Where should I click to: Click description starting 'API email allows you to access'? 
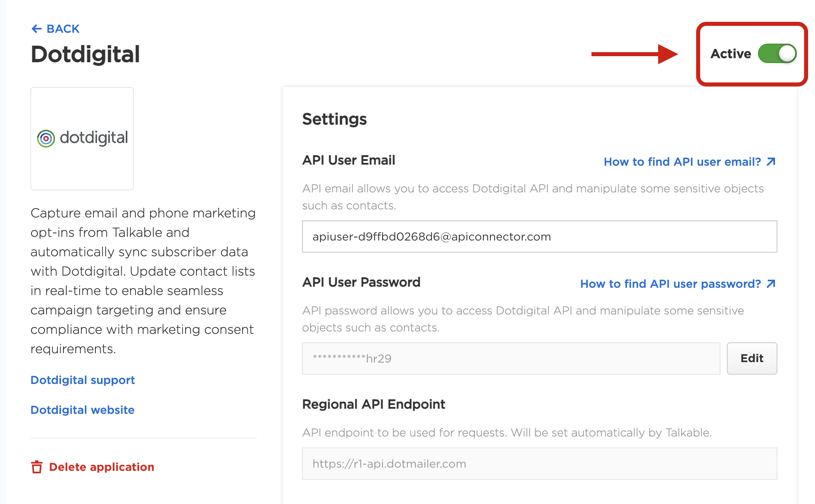point(533,197)
